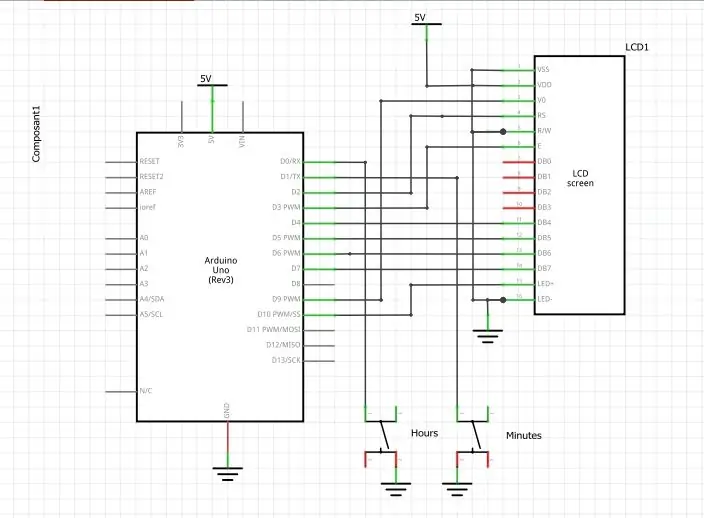Click the ground symbol under the Hours button
This screenshot has width=704, height=518.
tap(396, 489)
